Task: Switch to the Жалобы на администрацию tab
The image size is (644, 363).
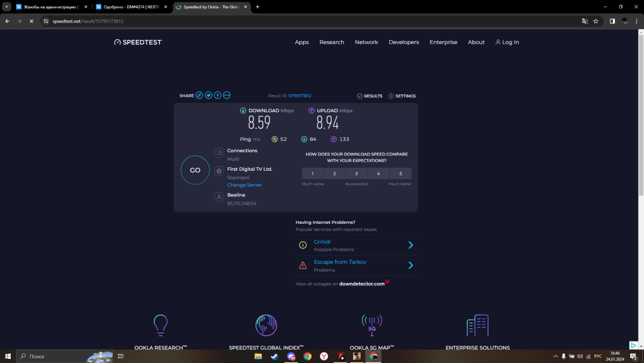Action: click(x=51, y=7)
